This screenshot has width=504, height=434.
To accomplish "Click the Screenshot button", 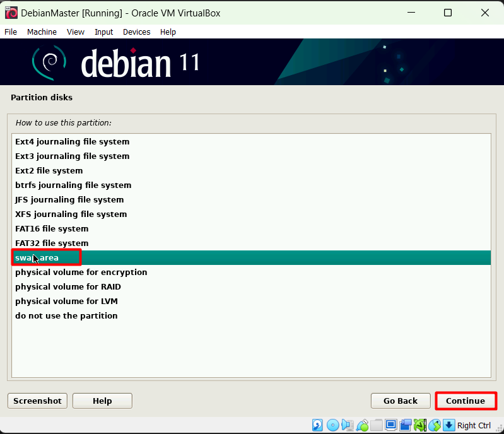I will click(37, 401).
